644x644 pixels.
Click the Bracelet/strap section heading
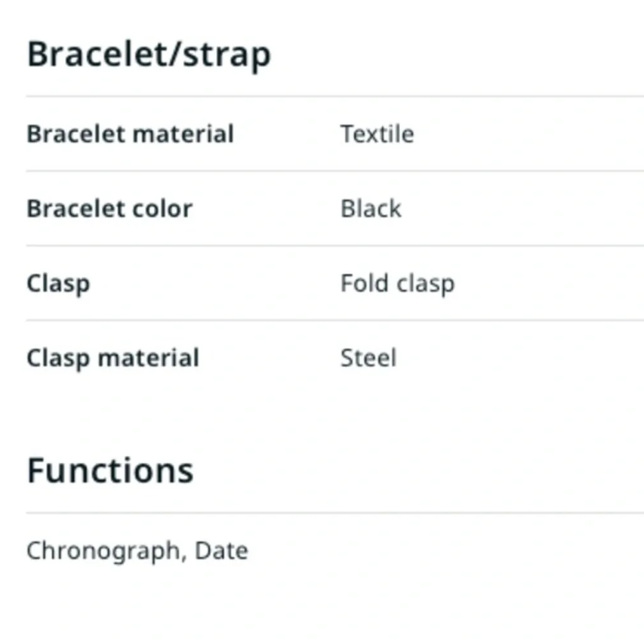tap(149, 55)
